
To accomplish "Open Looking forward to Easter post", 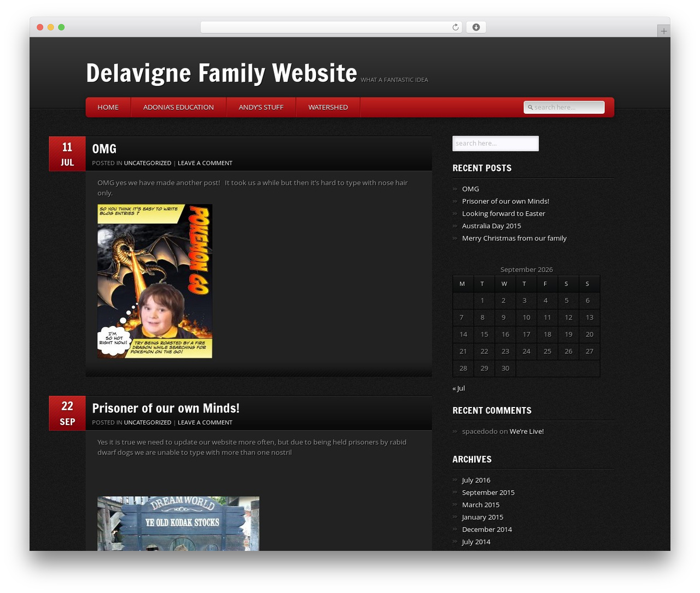I will point(504,213).
